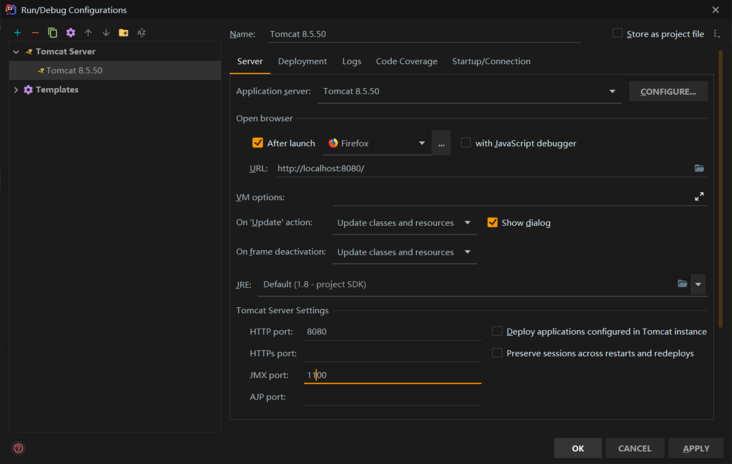Click the CONFIGURE... button
This screenshot has height=464, width=732.
(x=668, y=91)
